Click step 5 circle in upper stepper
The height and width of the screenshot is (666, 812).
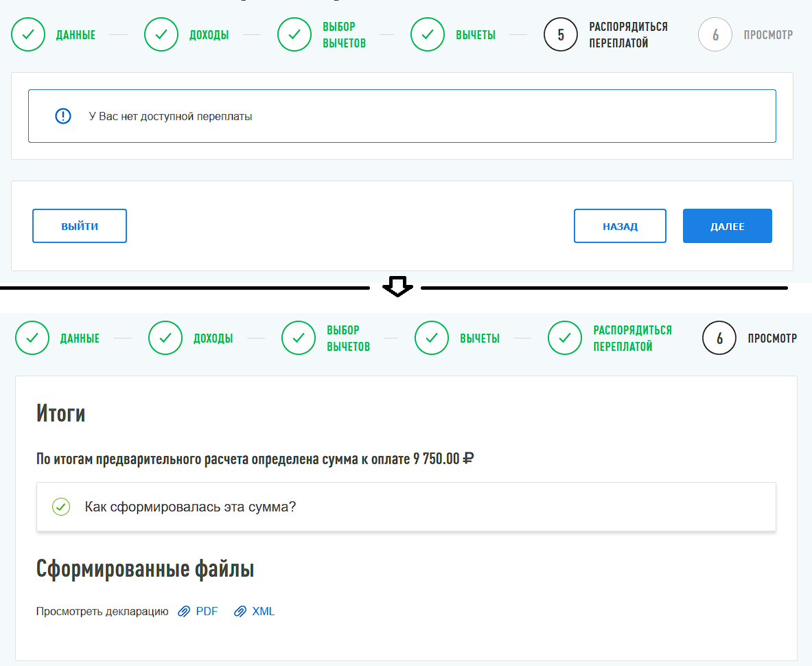point(560,35)
